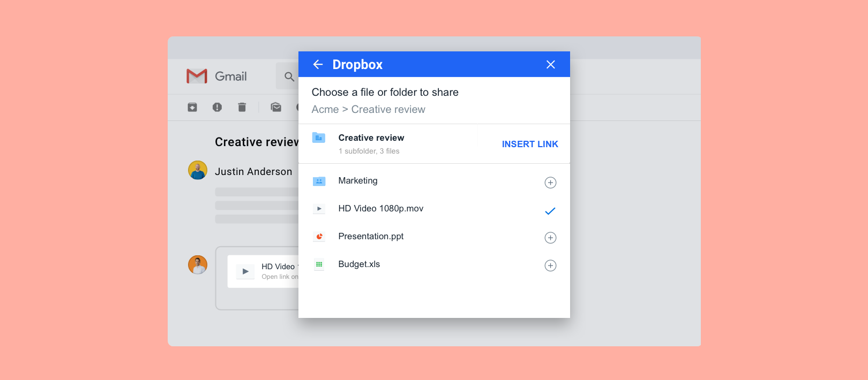Click the Dropbox dialog title
868x380 pixels.
357,64
